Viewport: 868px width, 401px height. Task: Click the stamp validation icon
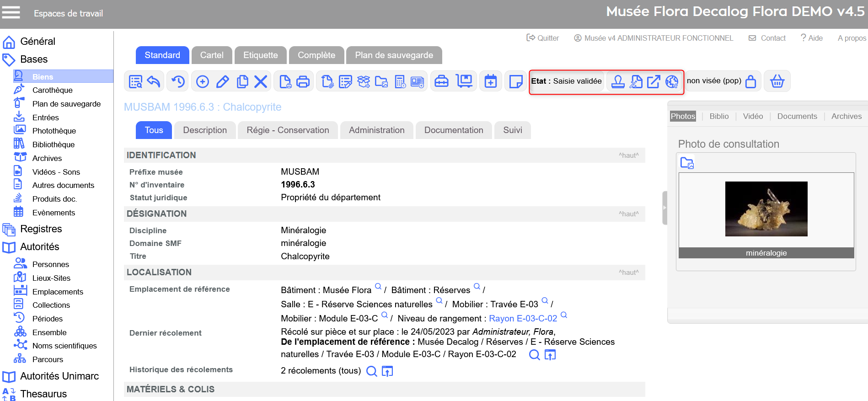coord(618,81)
